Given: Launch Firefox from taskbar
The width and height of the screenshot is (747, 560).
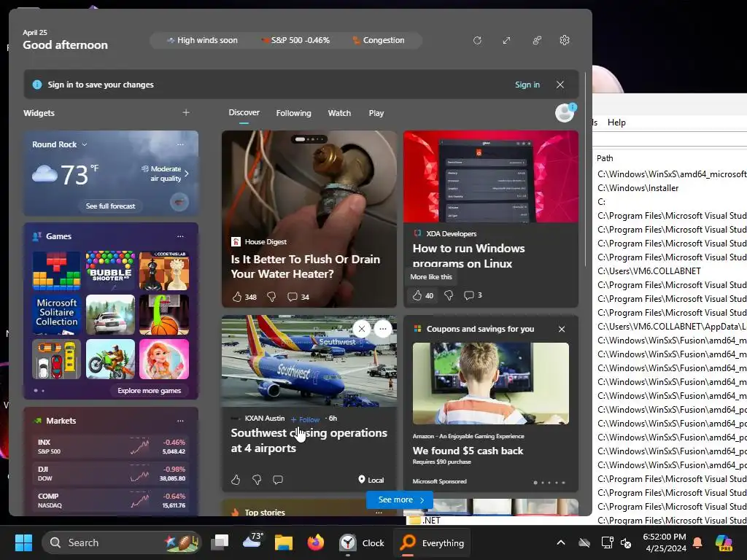Looking at the screenshot, I should tap(315, 542).
